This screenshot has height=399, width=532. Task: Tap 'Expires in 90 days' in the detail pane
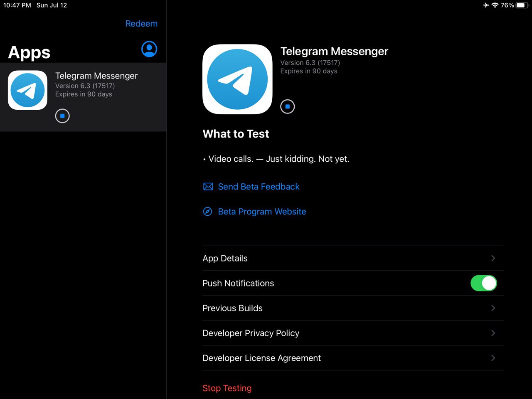309,71
